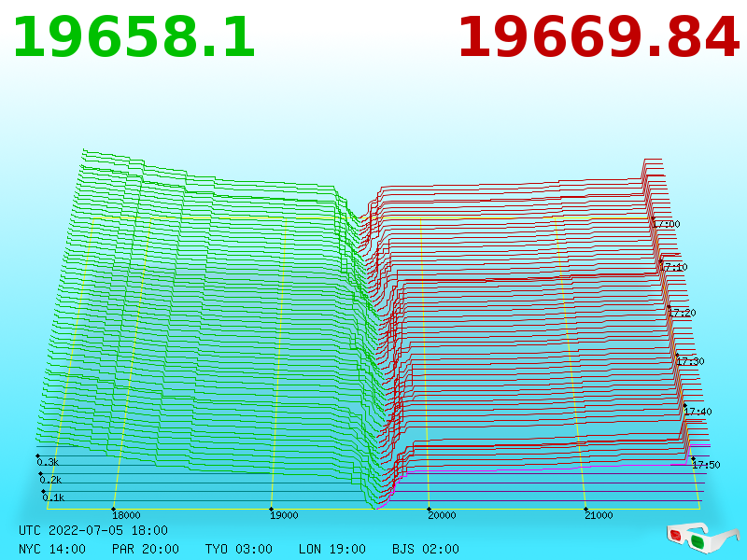The image size is (747, 560).
Task: Click the 17:00 time marker
Action: (666, 224)
